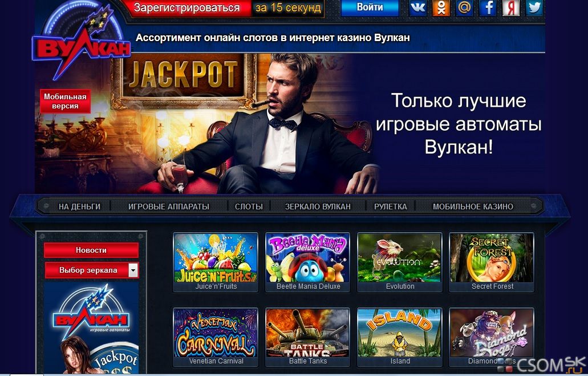The width and height of the screenshot is (588, 376).
Task: Open the НА ДЕНЬГИ menu item
Action: click(79, 207)
